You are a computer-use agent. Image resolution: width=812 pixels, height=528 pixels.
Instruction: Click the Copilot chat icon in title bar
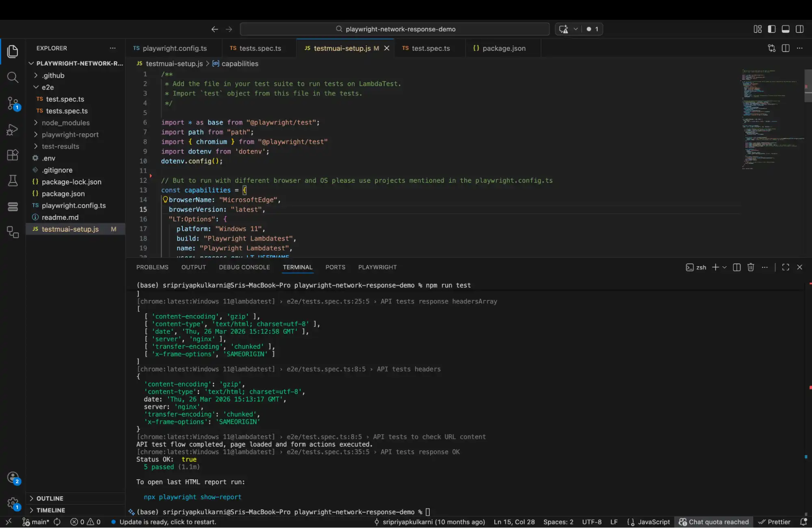[x=563, y=29]
